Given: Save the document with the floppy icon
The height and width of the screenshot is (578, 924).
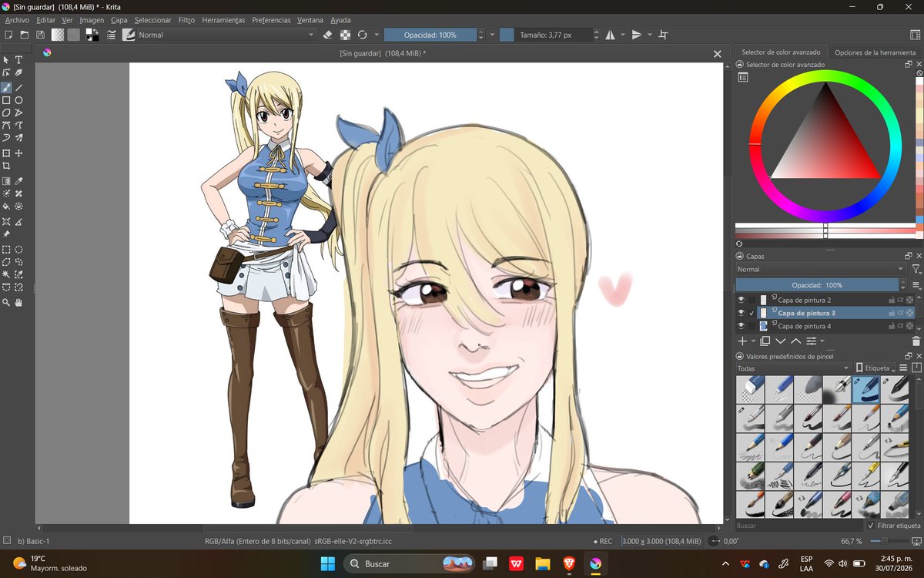Looking at the screenshot, I should tap(40, 35).
